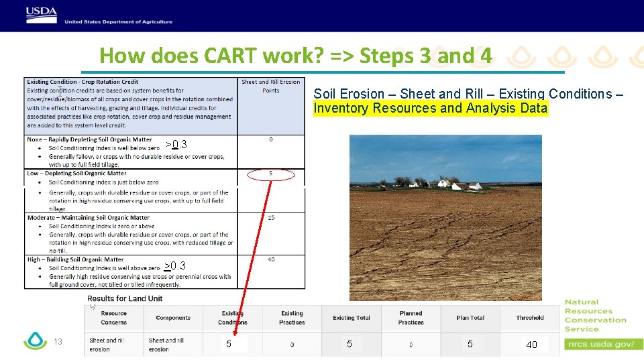Click the Existing Practices value 0 cell
The height and width of the screenshot is (362, 644).
pyautogui.click(x=292, y=345)
